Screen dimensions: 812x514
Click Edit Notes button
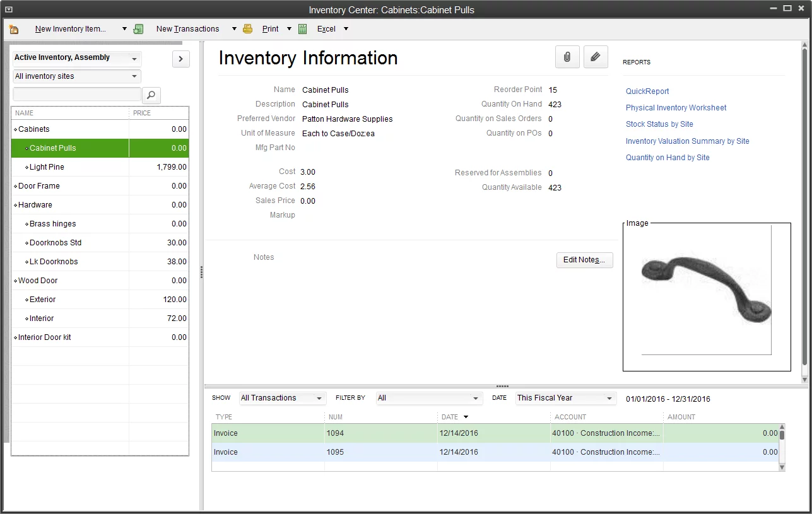point(584,260)
